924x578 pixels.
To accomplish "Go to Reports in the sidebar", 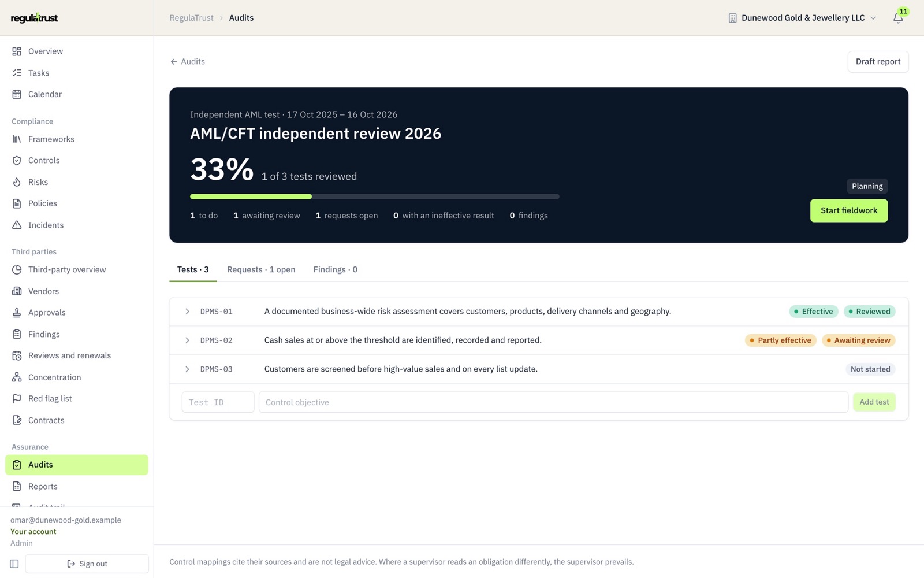I will 77,487.
